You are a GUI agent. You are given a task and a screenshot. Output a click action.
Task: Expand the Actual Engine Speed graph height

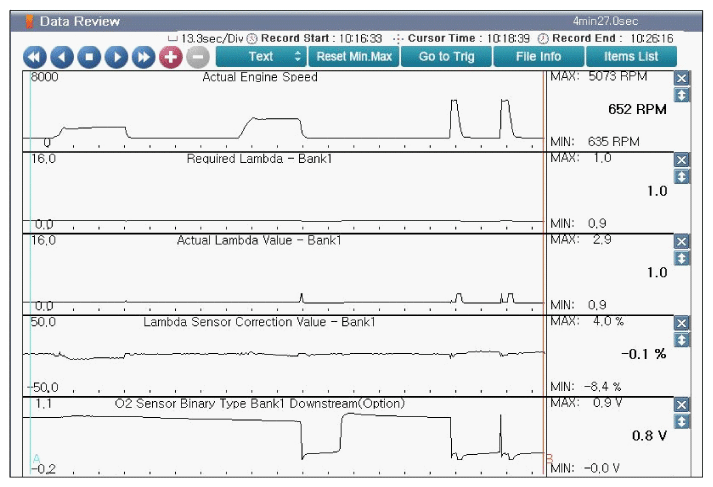click(682, 95)
